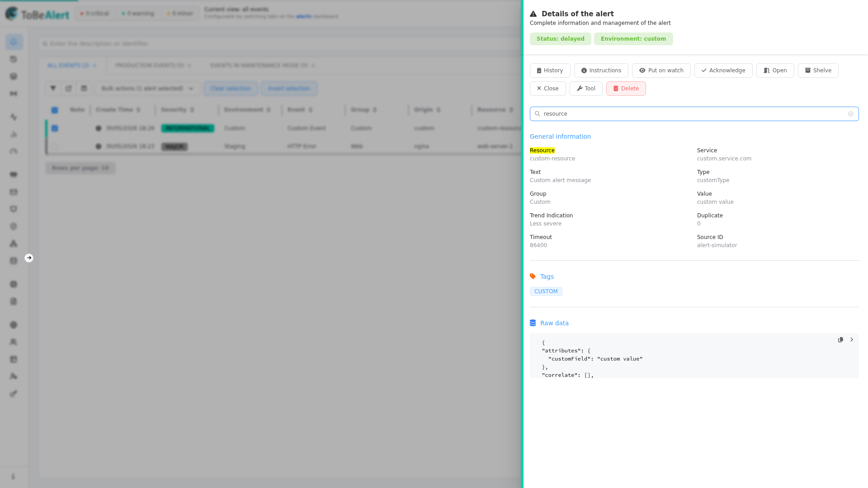Click the alerts bell sidebar icon
The height and width of the screenshot is (488, 868).
click(14, 42)
